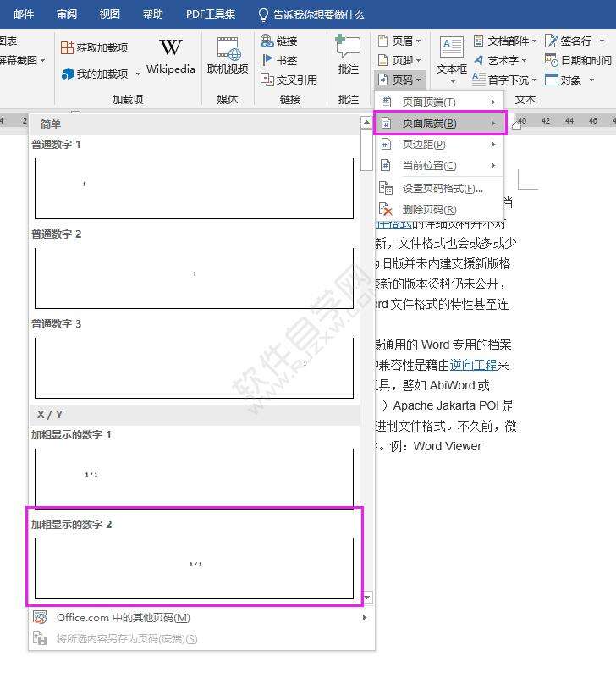Image resolution: width=616 pixels, height=678 pixels.
Task: Open the 帮助 ribbon tab
Action: [153, 14]
